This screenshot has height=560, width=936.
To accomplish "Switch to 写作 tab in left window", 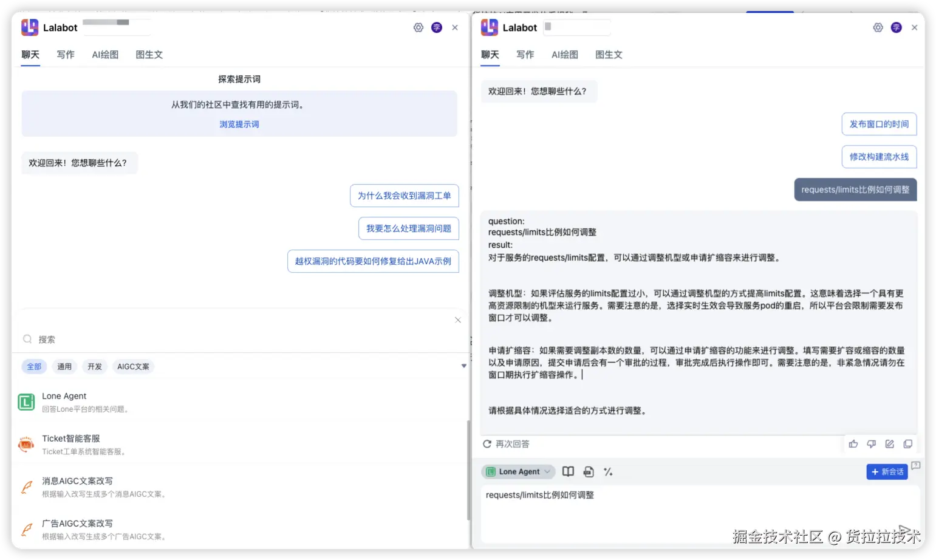I will pyautogui.click(x=66, y=55).
